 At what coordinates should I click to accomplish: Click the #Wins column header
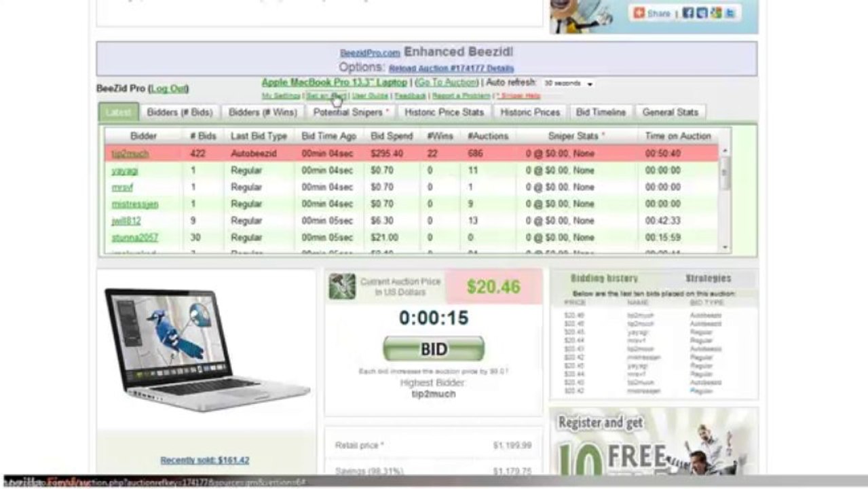click(x=440, y=136)
